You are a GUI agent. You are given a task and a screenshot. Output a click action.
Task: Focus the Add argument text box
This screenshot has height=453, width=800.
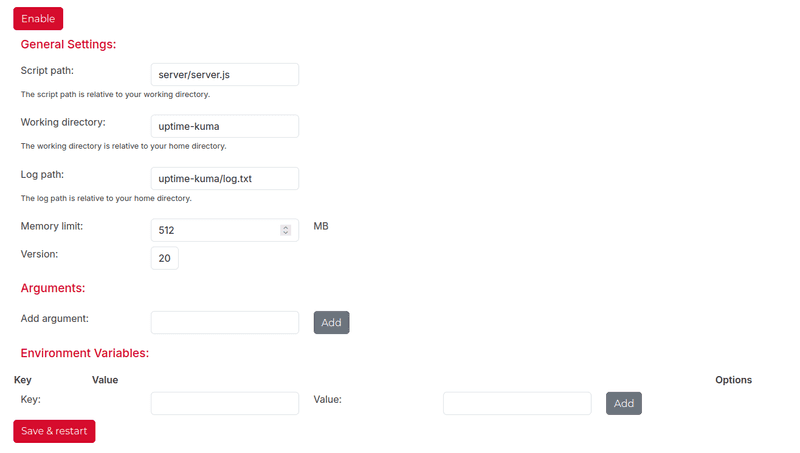[x=224, y=322]
